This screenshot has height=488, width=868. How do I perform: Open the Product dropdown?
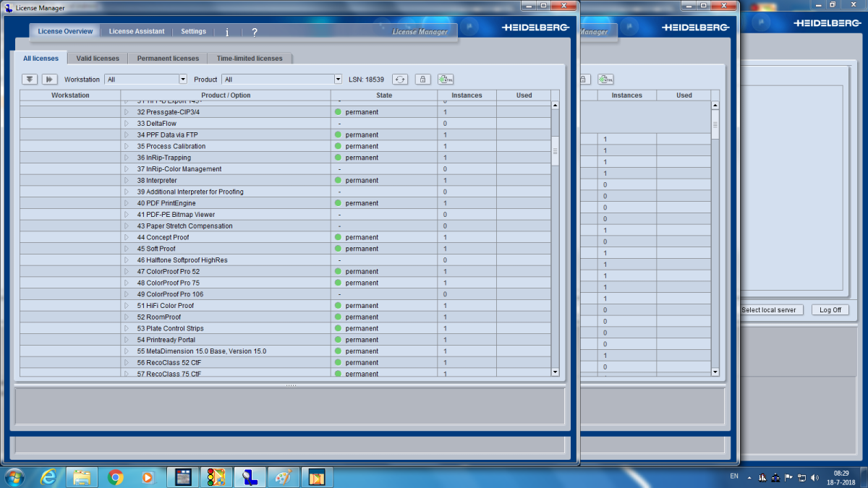coord(338,80)
